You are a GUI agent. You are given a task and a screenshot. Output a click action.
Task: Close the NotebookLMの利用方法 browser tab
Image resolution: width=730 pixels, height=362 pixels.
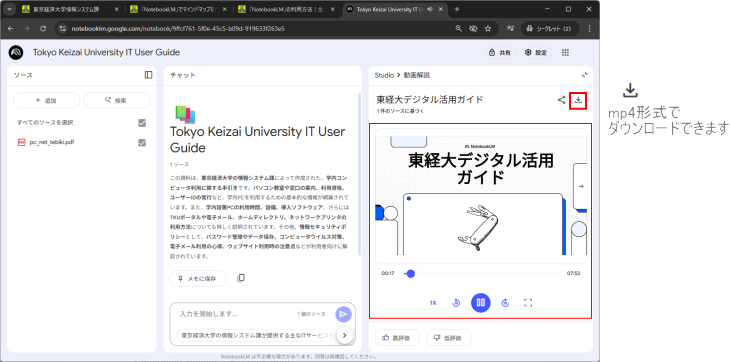coord(332,9)
